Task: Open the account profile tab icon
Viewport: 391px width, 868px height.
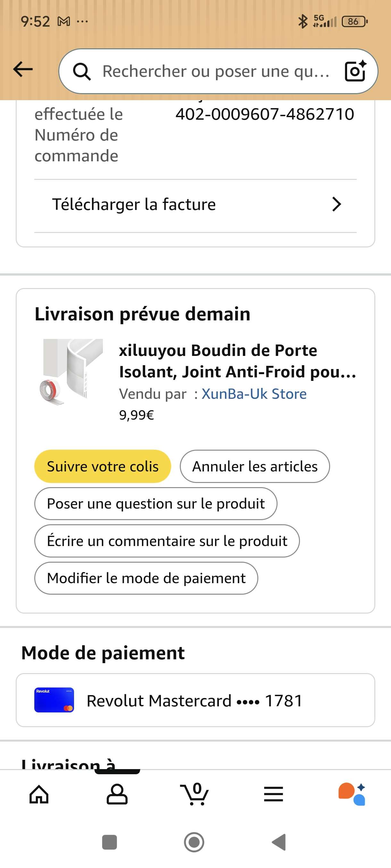Action: [117, 794]
